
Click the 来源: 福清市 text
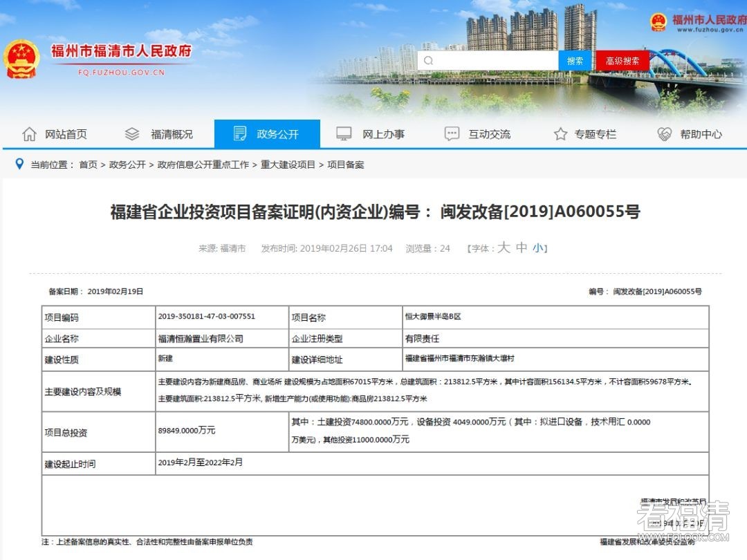click(x=222, y=249)
